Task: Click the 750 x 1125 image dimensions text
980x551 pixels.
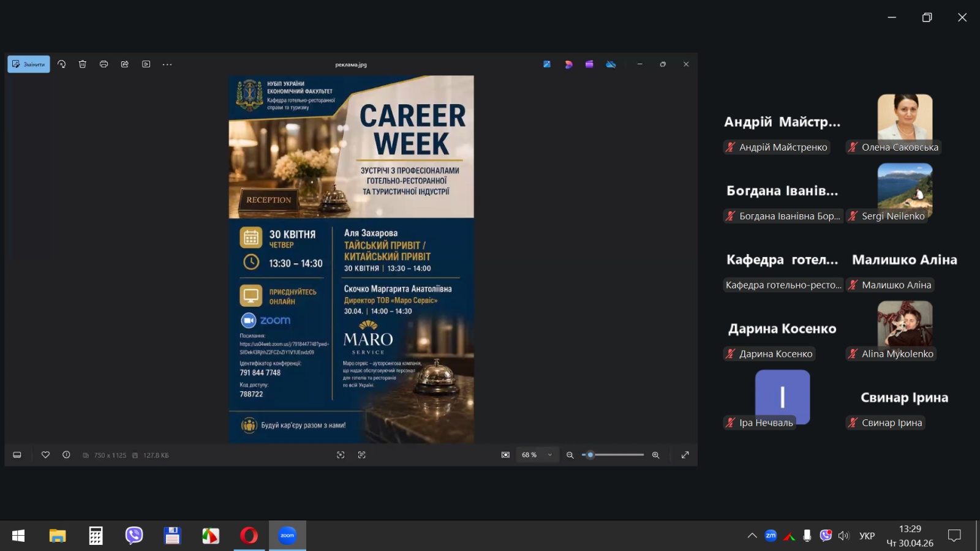Action: tap(110, 455)
